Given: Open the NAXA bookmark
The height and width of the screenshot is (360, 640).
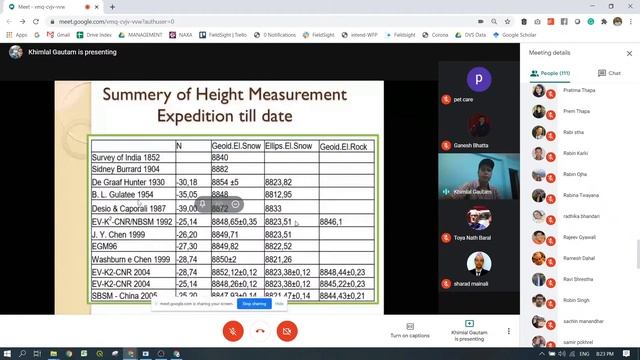Looking at the screenshot, I should tap(181, 35).
